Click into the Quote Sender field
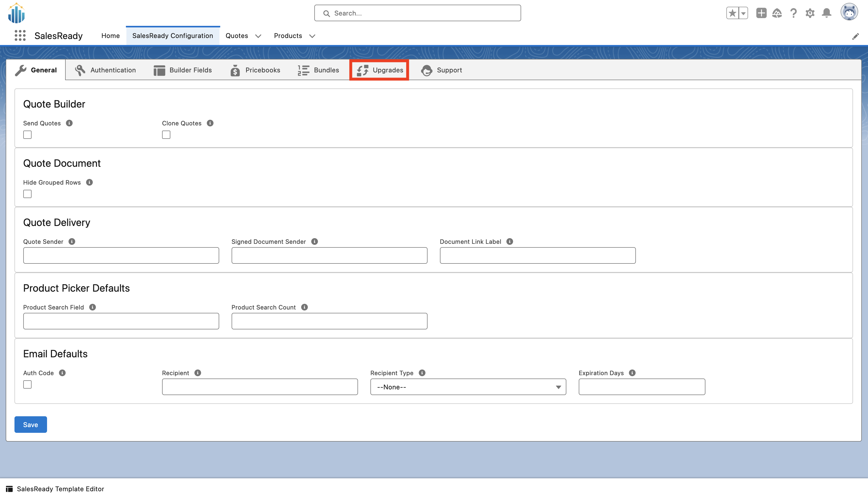Viewport: 868px width, 499px height. [x=121, y=255]
